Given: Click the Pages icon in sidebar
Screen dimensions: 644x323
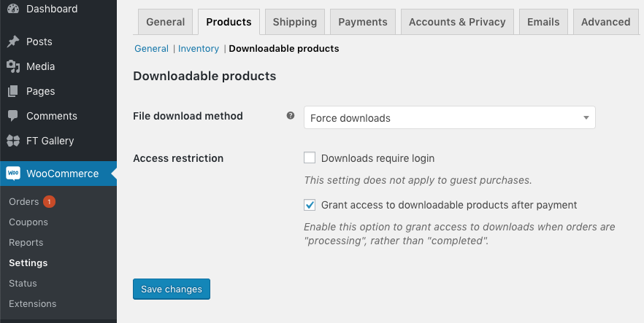Looking at the screenshot, I should pos(13,91).
